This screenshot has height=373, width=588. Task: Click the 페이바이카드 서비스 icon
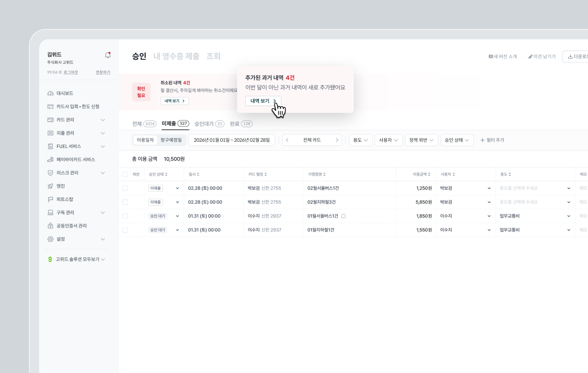pyautogui.click(x=50, y=159)
